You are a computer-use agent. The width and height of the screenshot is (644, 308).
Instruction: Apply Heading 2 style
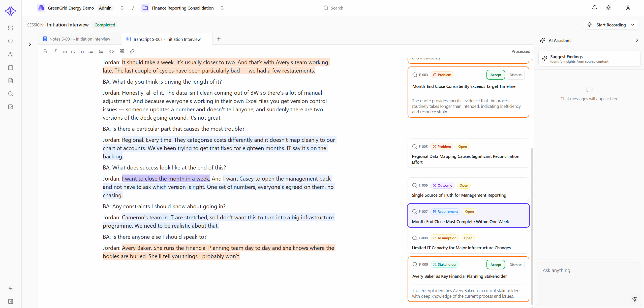coord(73,52)
